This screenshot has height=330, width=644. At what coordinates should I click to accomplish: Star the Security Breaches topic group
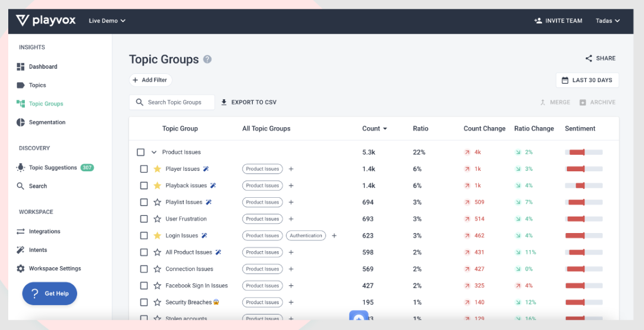(x=157, y=302)
